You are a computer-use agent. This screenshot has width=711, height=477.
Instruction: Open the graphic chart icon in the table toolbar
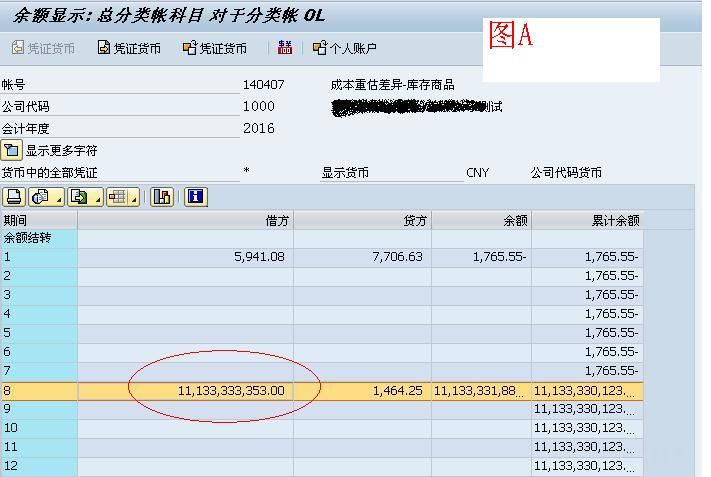pos(161,197)
